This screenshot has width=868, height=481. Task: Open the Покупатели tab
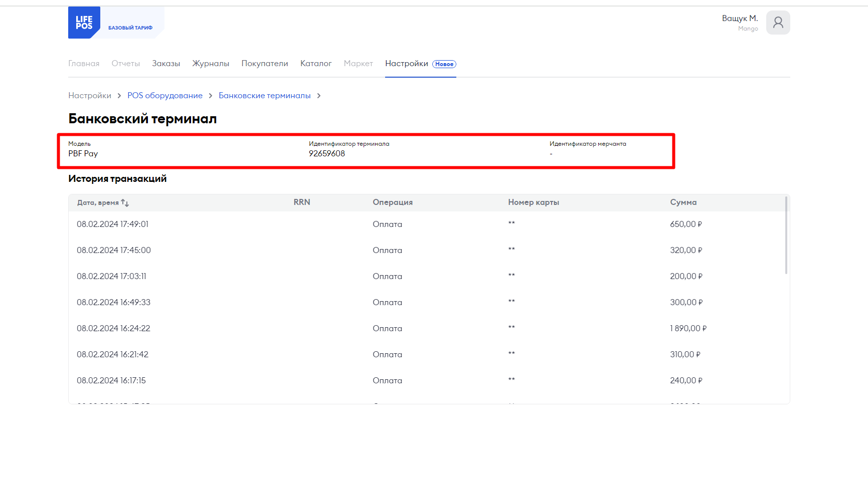[x=265, y=64]
